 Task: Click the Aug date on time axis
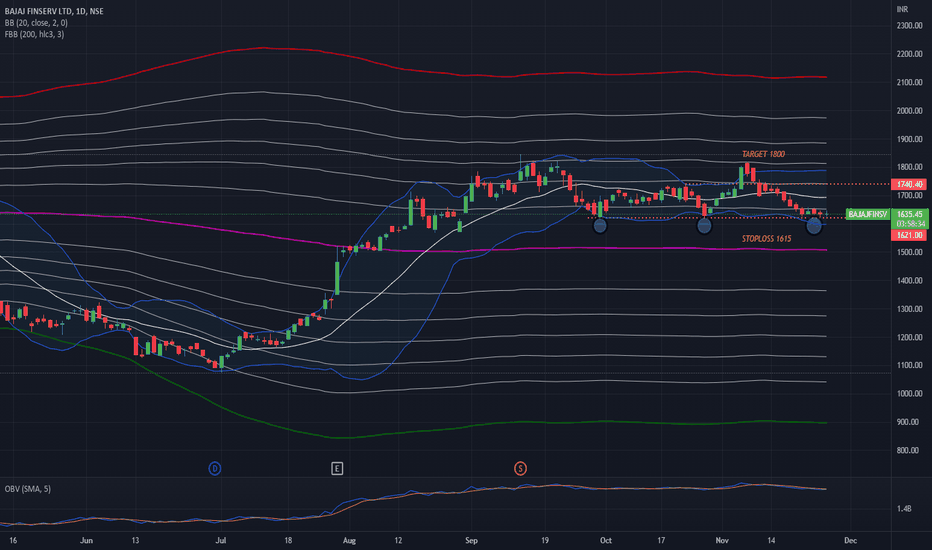(x=350, y=540)
